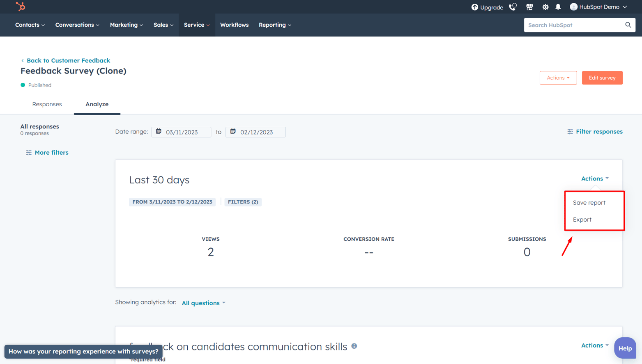
Task: Open the Service navigation dropdown
Action: [196, 25]
